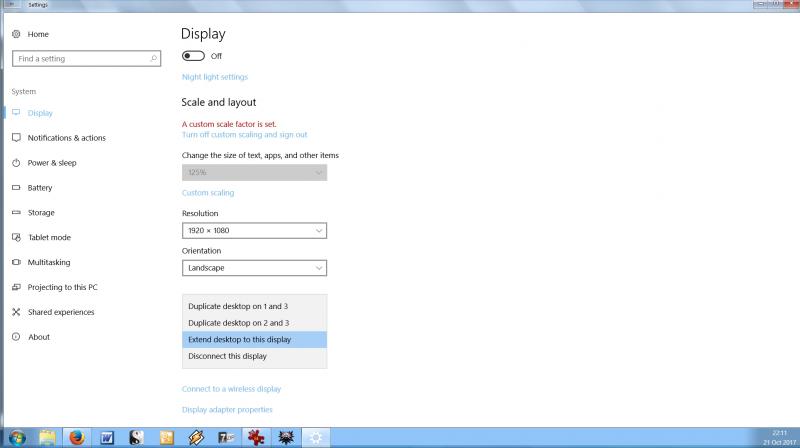Click the Home gear icon
Viewport: 800px width, 448px height.
(16, 34)
